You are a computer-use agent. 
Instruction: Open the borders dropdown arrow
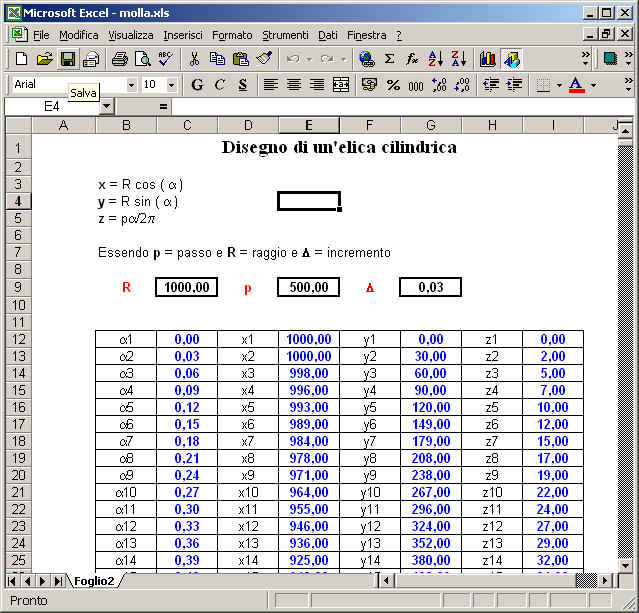click(559, 85)
